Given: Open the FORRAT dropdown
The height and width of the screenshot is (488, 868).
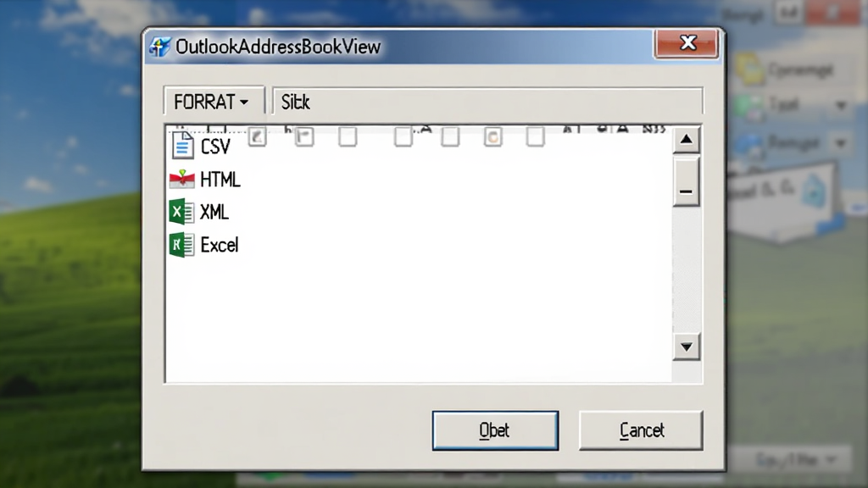Looking at the screenshot, I should click(214, 102).
